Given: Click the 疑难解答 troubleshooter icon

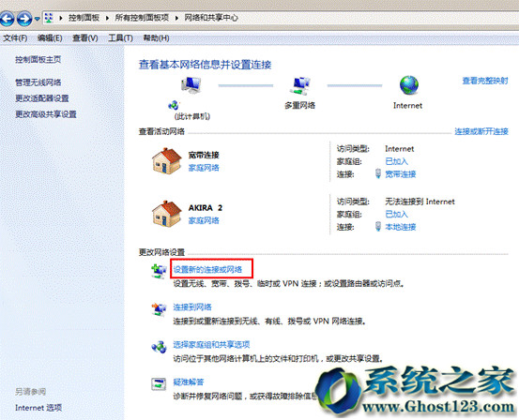Looking at the screenshot, I should coord(159,384).
